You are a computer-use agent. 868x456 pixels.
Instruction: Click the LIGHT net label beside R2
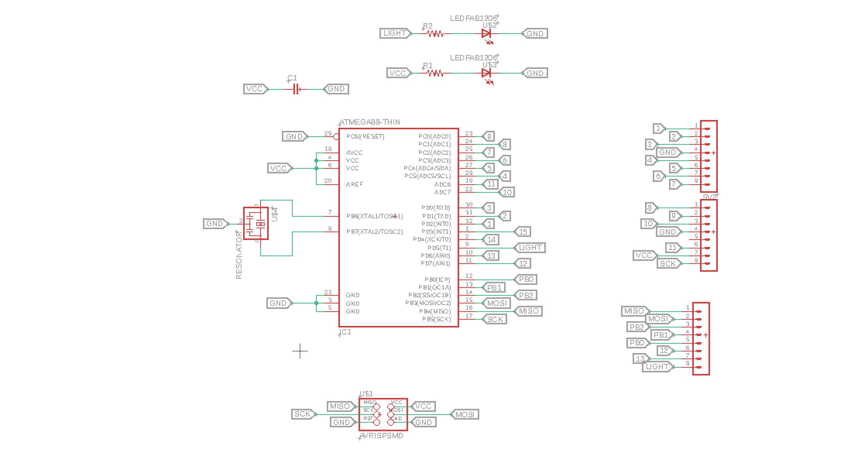[395, 33]
